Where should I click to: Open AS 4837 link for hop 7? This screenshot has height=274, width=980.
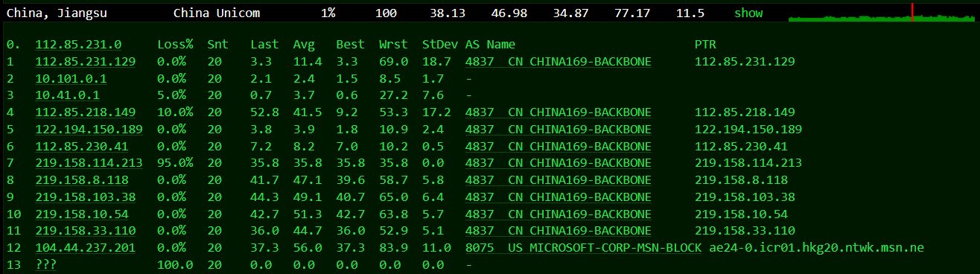point(559,162)
